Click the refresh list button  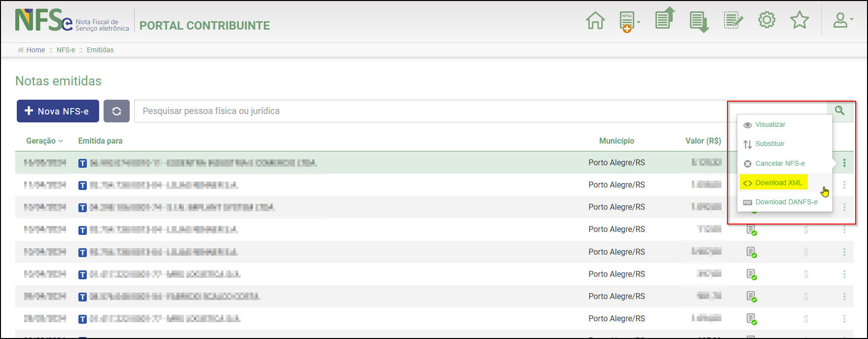coord(116,111)
